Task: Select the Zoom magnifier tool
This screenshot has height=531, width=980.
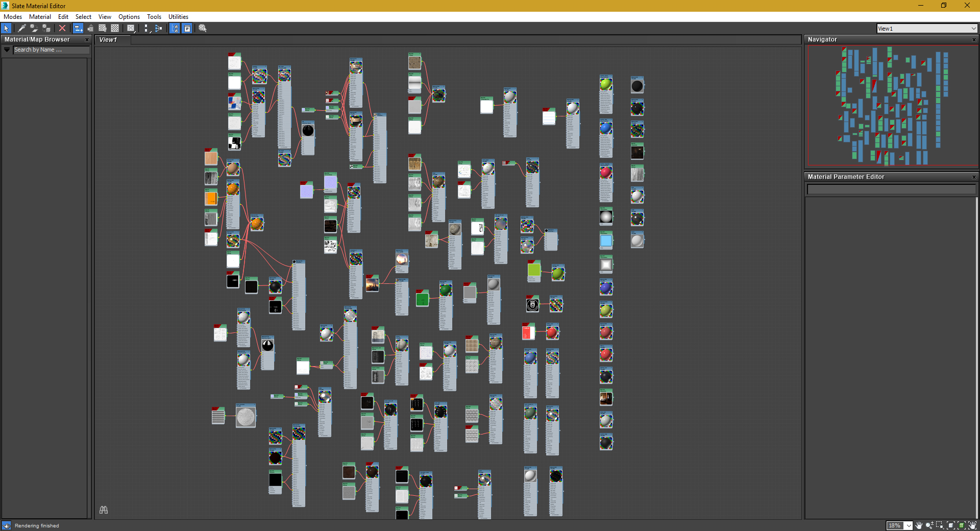Action: [929, 525]
